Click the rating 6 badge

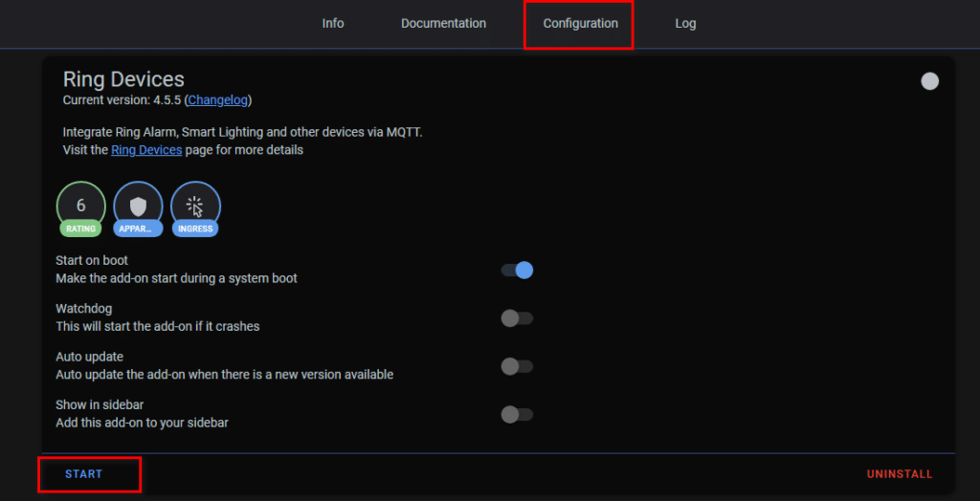pos(81,209)
